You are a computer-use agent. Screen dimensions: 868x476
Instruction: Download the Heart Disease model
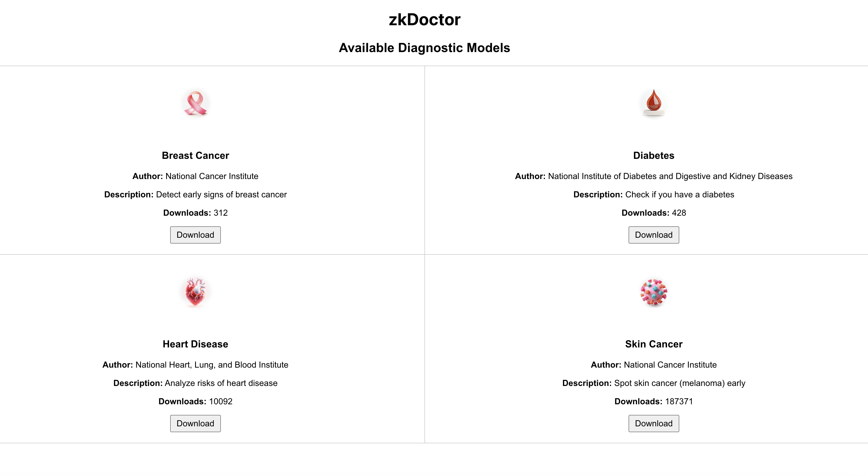coord(195,423)
